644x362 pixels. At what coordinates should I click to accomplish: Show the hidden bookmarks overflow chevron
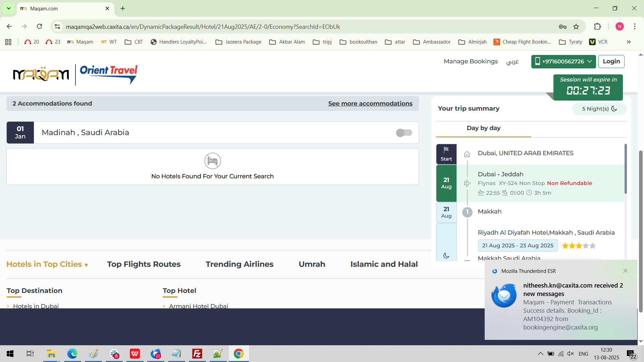click(x=629, y=42)
